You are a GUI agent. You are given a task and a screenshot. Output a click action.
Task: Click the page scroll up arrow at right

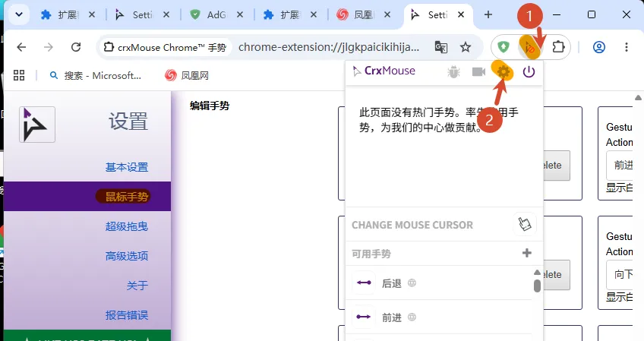pyautogui.click(x=638, y=98)
